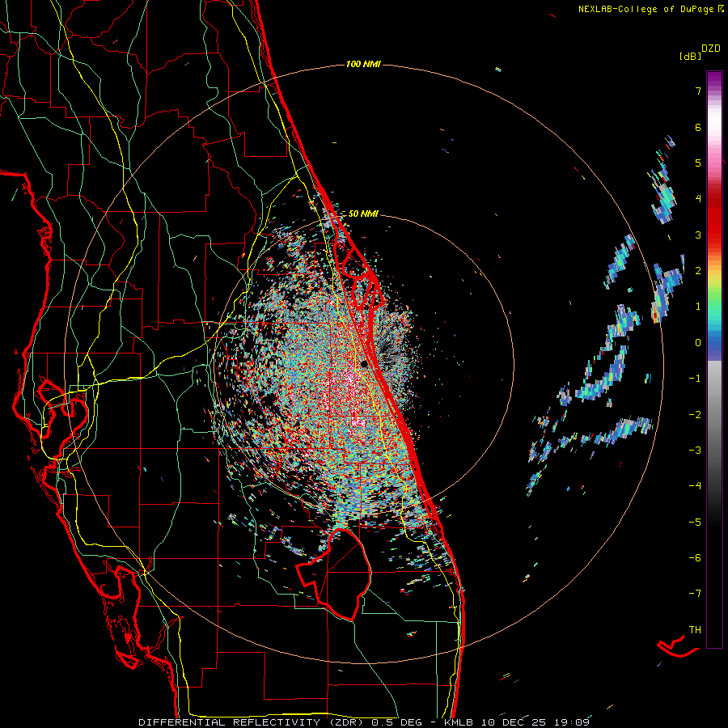This screenshot has width=728, height=728.
Task: Click the colorbar value -2 label
Action: [x=695, y=415]
